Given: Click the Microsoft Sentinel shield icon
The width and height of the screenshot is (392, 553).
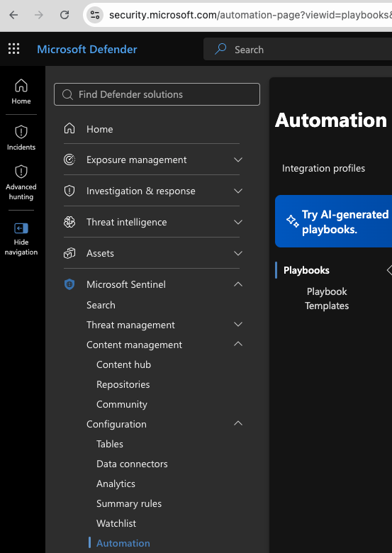Looking at the screenshot, I should point(69,284).
